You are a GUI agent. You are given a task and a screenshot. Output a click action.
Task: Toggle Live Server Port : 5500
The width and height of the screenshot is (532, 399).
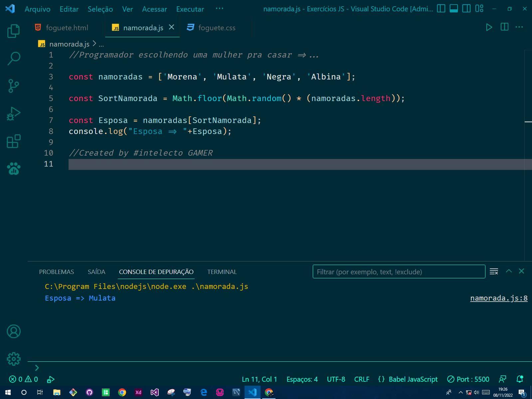tap(468, 379)
